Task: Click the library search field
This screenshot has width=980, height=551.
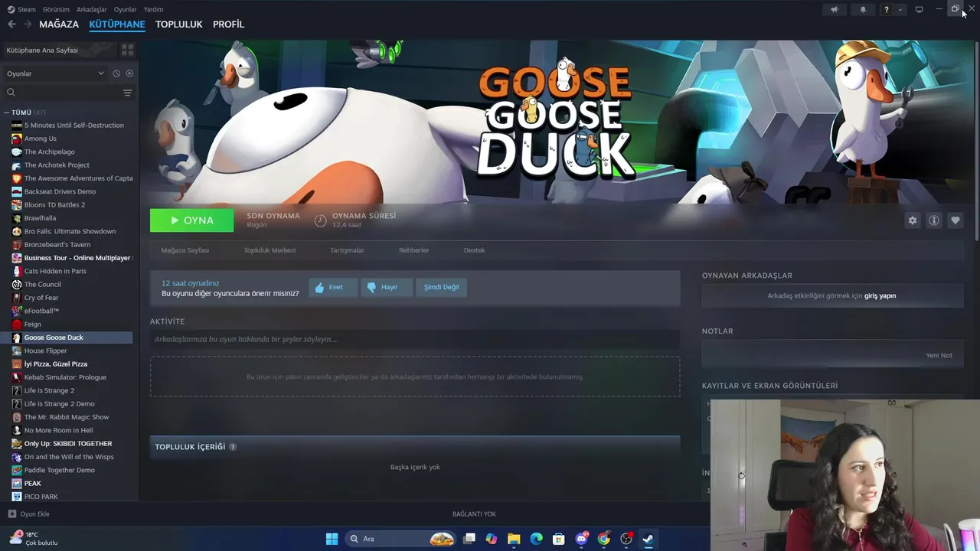Action: point(61,93)
